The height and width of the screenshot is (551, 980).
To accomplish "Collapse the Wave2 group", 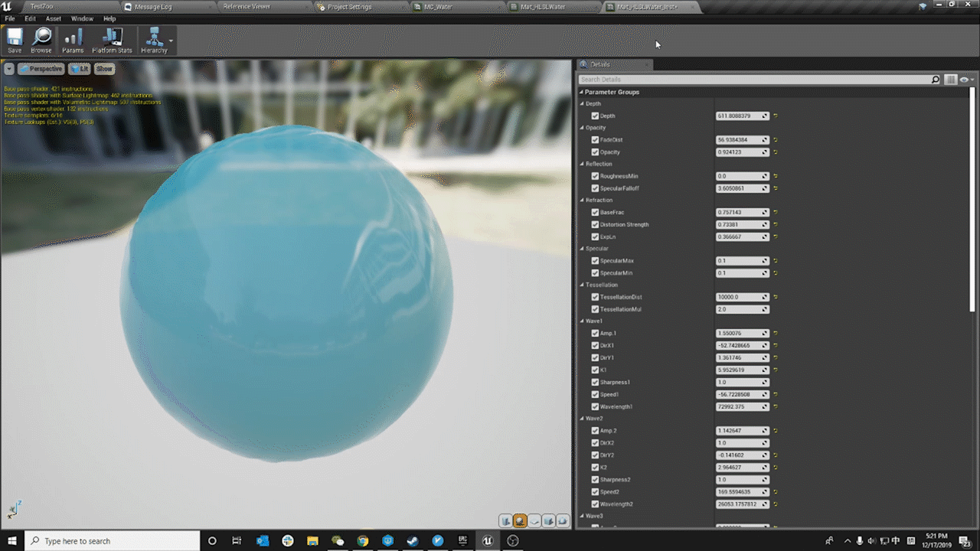I will [582, 419].
